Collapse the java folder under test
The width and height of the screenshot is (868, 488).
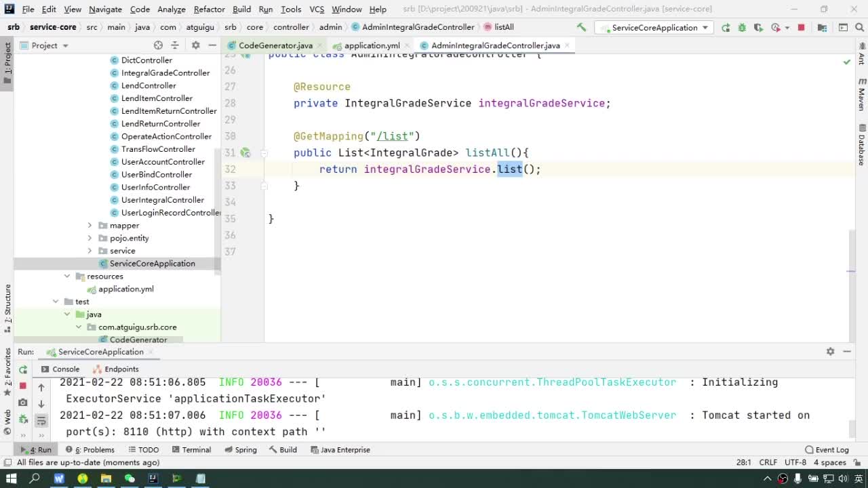(66, 314)
